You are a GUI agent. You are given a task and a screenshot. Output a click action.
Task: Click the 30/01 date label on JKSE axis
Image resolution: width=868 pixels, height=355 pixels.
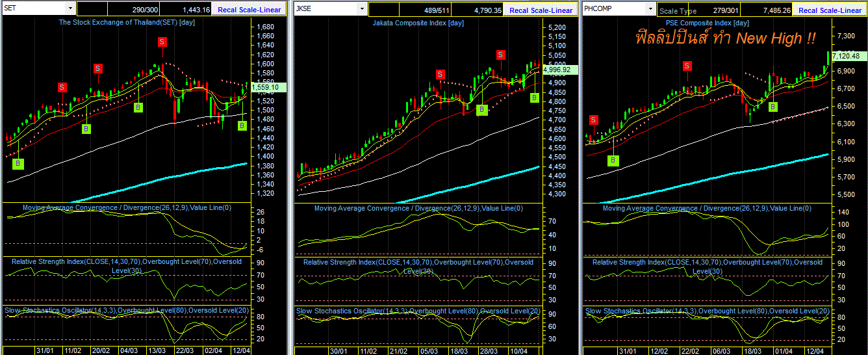tap(339, 350)
